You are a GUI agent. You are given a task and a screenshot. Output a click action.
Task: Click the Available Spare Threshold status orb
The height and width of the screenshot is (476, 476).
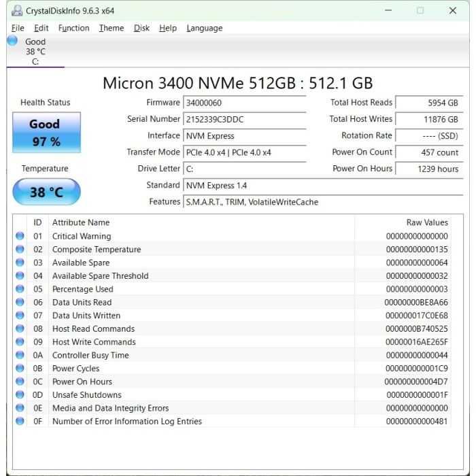pyautogui.click(x=20, y=275)
